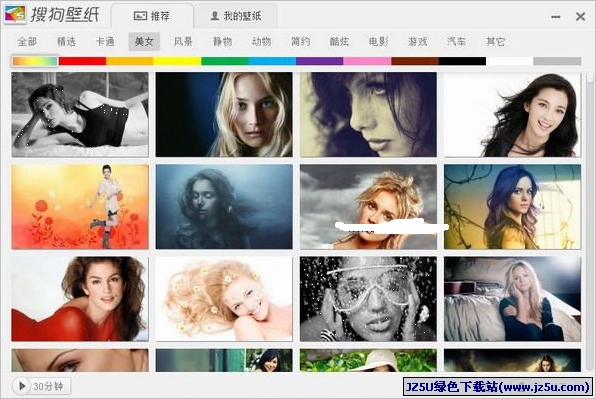Select the 电影 category
The width and height of the screenshot is (596, 399).
379,41
